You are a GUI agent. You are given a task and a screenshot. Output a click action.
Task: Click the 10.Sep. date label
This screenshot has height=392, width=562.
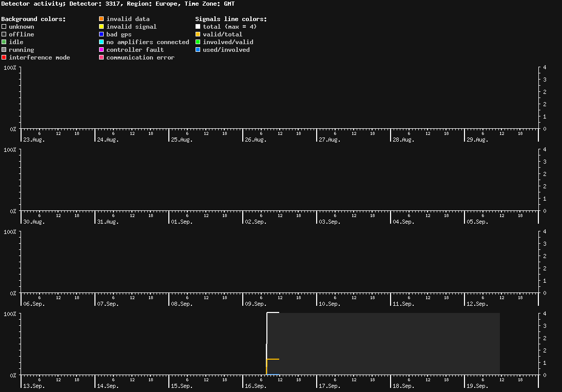coord(330,304)
